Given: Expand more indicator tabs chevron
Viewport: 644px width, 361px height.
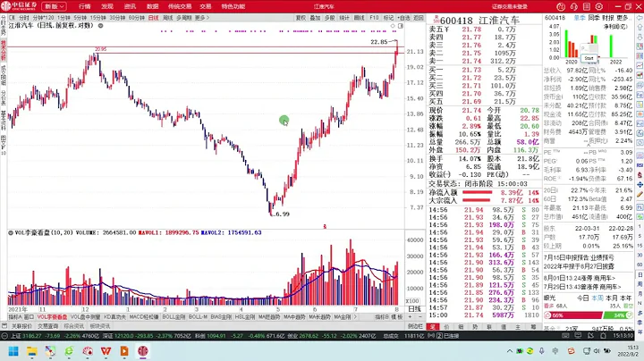Looking at the screenshot, I should pos(355,317).
